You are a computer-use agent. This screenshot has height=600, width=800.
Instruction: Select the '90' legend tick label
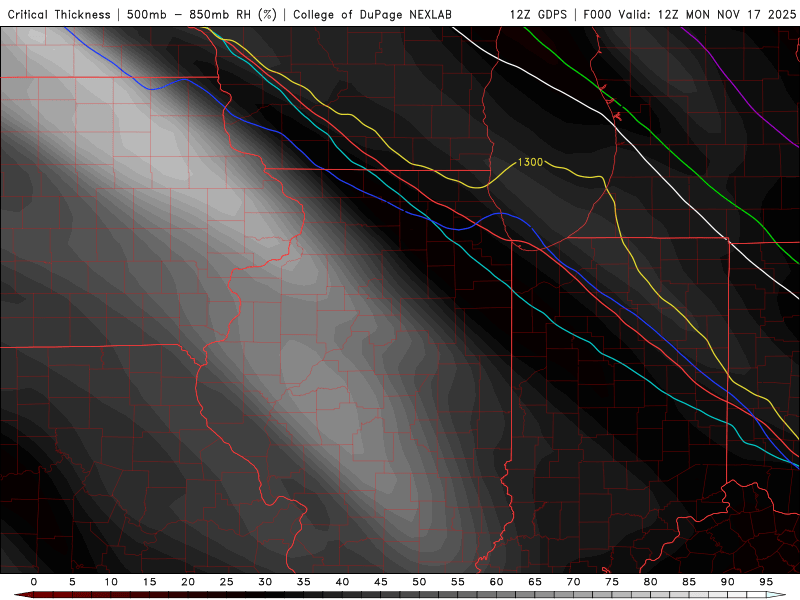point(728,582)
